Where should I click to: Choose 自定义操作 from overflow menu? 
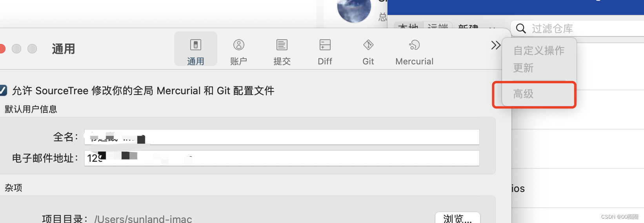(x=539, y=51)
